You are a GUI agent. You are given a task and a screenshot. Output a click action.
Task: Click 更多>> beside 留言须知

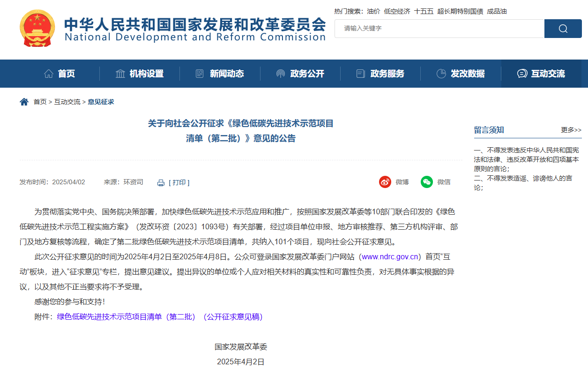pyautogui.click(x=571, y=130)
